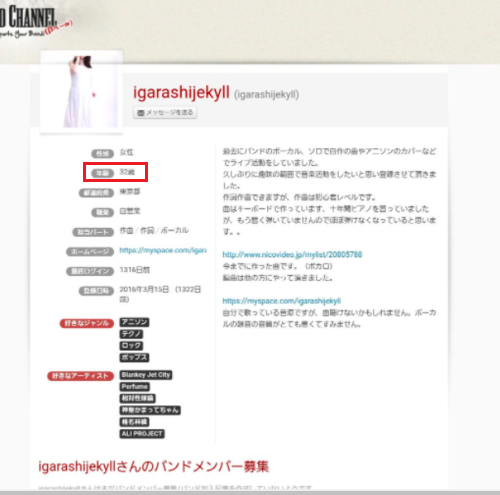Select the テクノ genre tag

tap(131, 334)
